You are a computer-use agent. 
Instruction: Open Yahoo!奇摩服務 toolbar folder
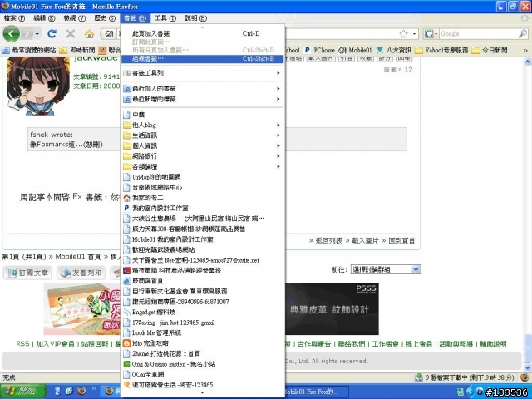click(441, 50)
